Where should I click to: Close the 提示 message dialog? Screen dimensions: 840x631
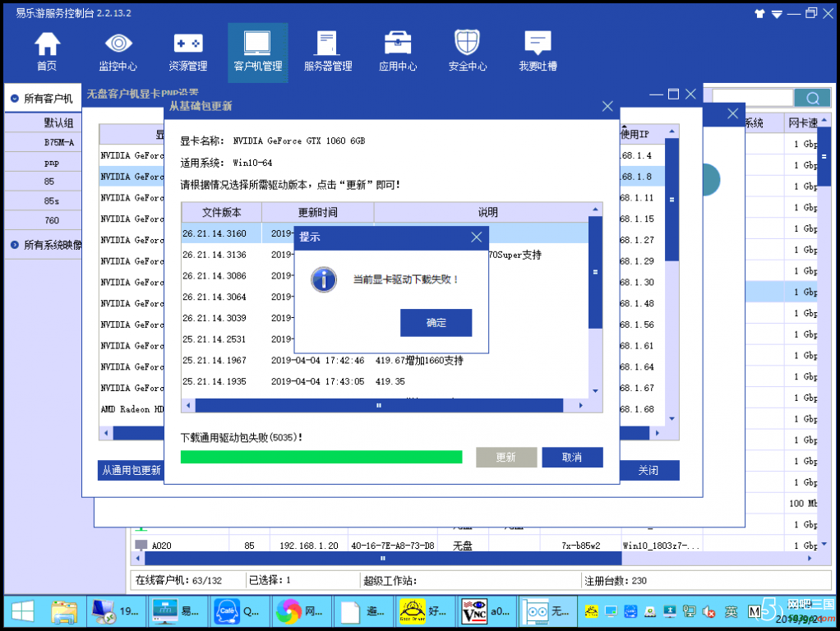(476, 237)
